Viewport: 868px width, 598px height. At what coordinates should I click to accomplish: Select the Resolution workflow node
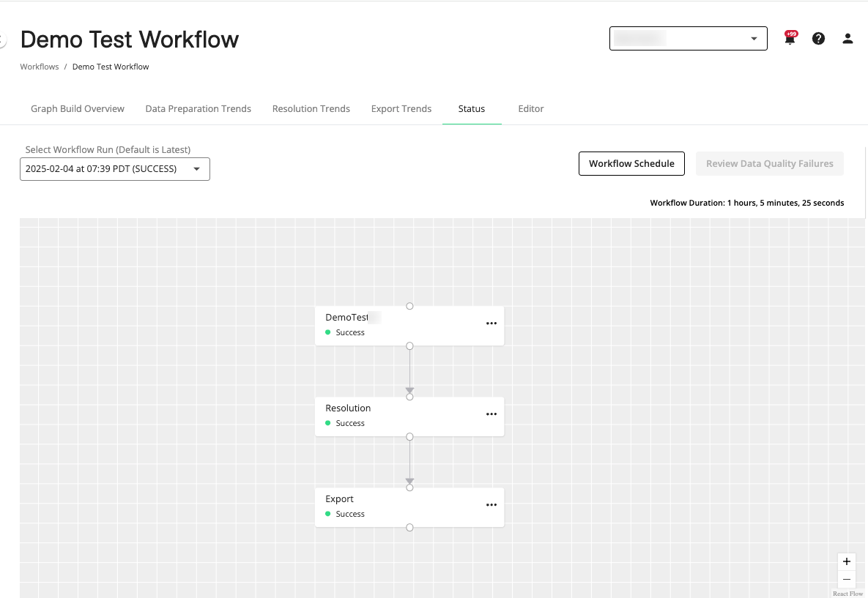point(409,416)
